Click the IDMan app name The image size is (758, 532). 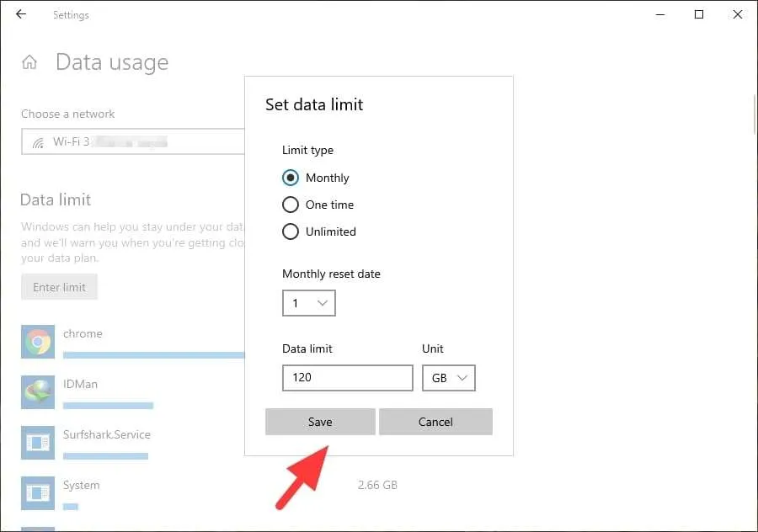point(80,384)
